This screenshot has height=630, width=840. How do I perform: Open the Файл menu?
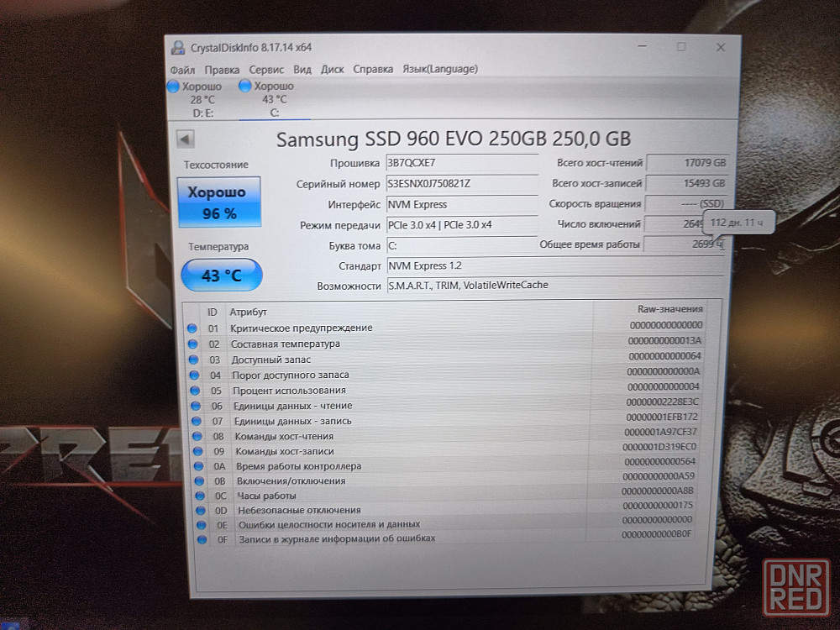[182, 70]
